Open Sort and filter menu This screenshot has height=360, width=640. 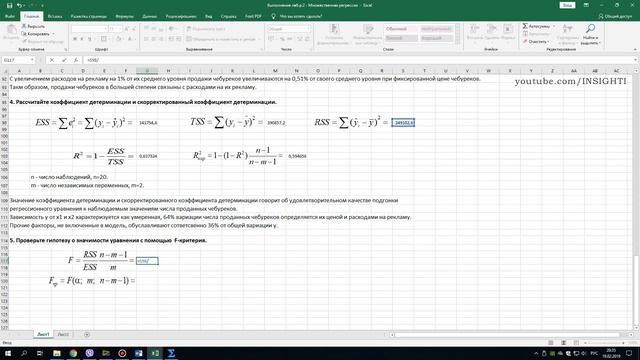point(567,34)
